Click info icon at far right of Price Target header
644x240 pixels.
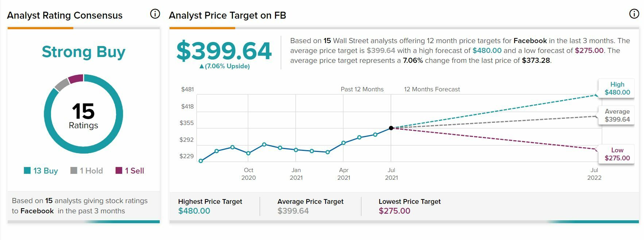pyautogui.click(x=634, y=14)
